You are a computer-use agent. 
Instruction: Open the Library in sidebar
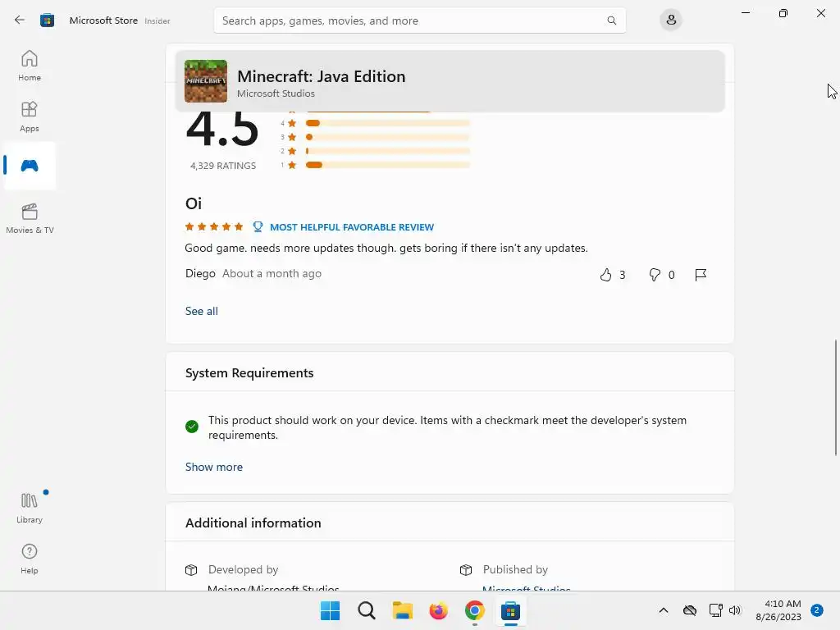point(30,509)
